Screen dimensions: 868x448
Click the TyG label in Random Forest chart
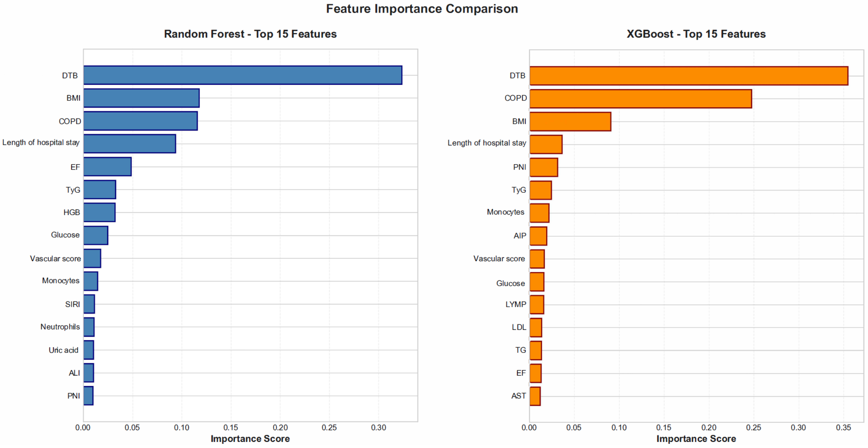pyautogui.click(x=73, y=190)
